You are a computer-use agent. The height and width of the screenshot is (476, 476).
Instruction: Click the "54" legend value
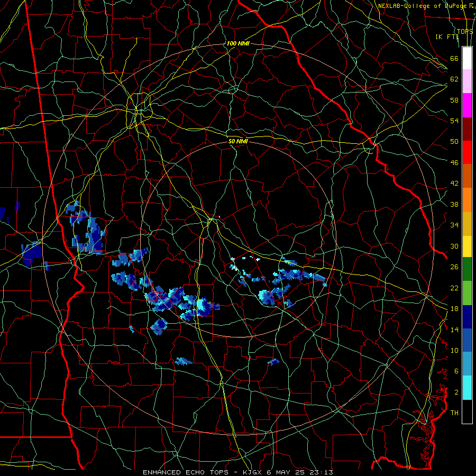click(454, 121)
